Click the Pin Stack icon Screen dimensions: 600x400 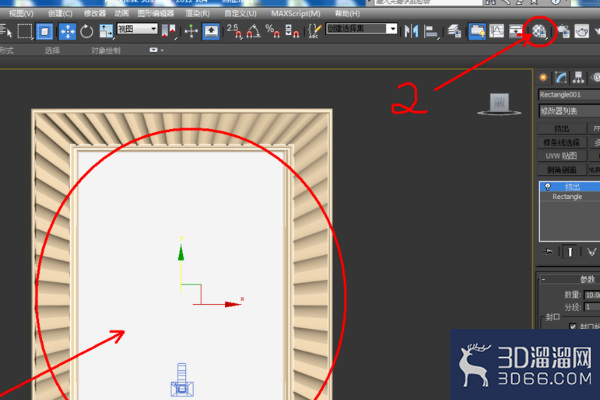tap(548, 251)
